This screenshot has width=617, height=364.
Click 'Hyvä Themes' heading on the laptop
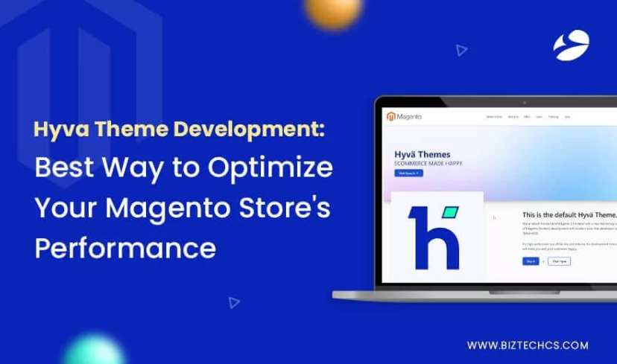423,155
